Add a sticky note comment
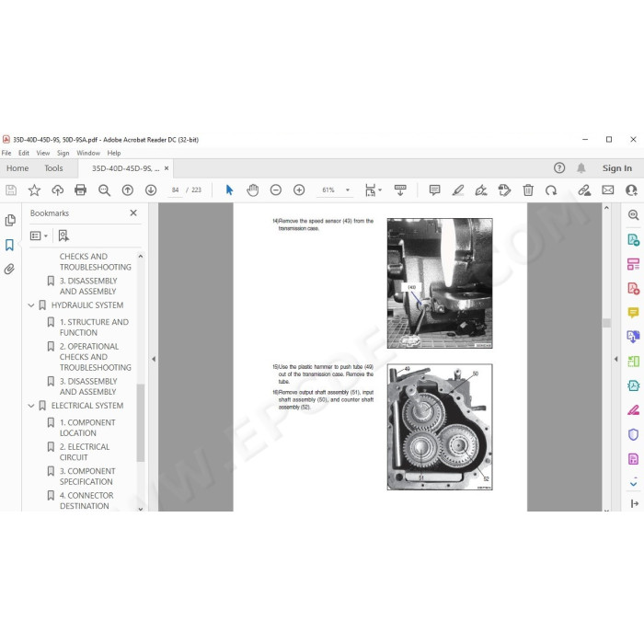Screen dimensions: 644x644 [x=434, y=190]
